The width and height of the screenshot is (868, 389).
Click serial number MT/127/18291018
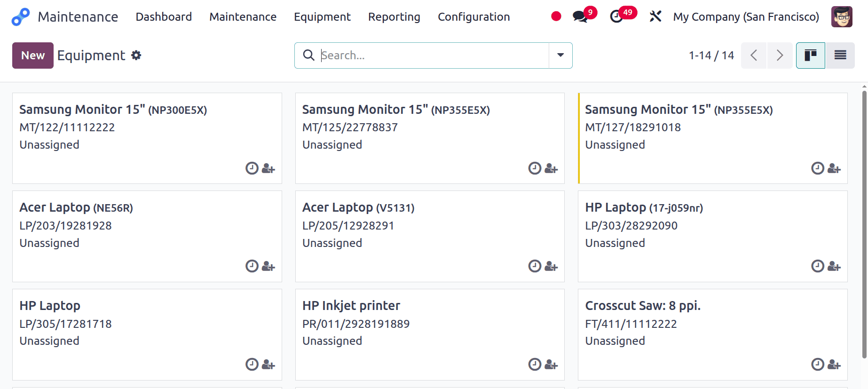pyautogui.click(x=633, y=127)
